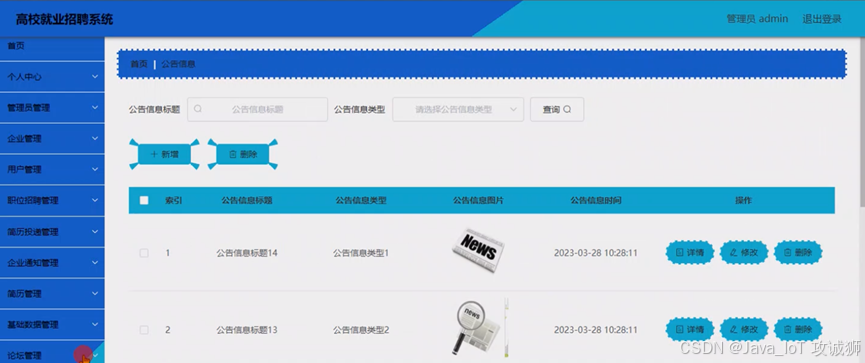This screenshot has height=363, width=865.
Task: Click the News newspaper thumbnail in row 1
Action: coord(478,252)
